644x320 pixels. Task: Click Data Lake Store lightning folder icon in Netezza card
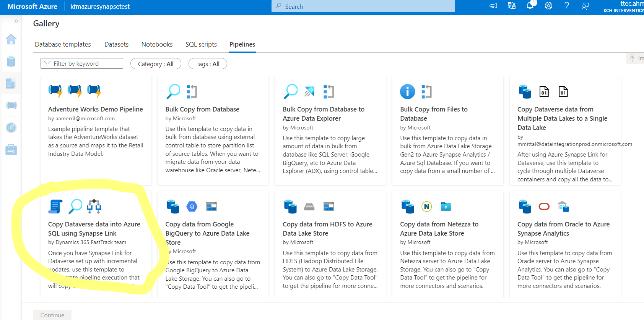click(446, 207)
